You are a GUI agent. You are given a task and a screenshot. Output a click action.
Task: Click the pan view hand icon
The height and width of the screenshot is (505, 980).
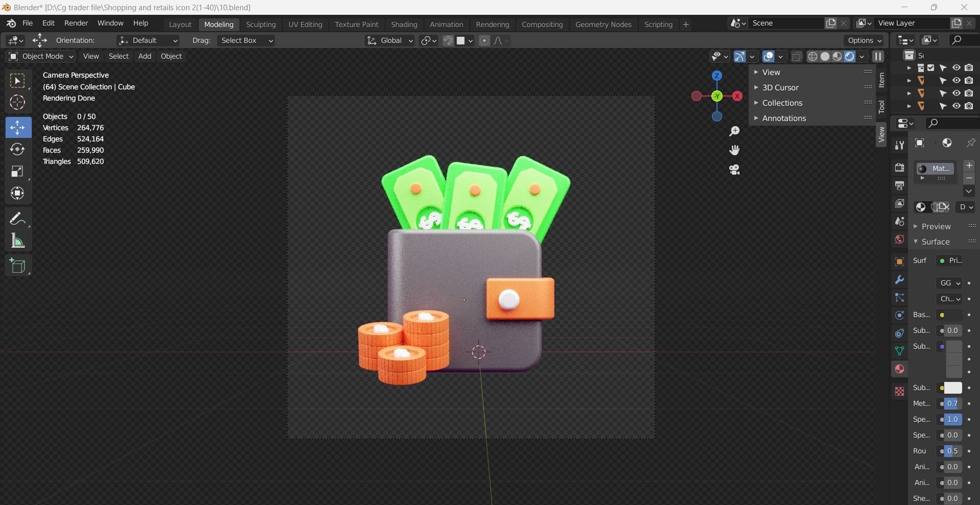click(734, 150)
